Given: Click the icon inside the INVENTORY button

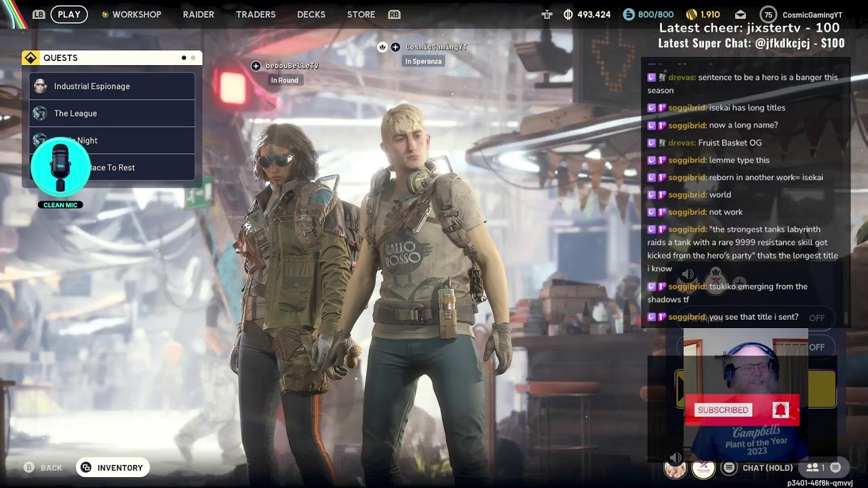Looking at the screenshot, I should tap(86, 468).
